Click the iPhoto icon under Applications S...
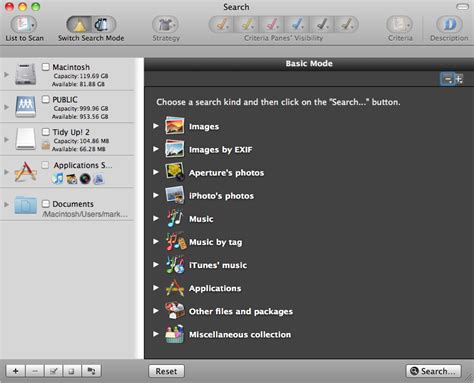 71,179
